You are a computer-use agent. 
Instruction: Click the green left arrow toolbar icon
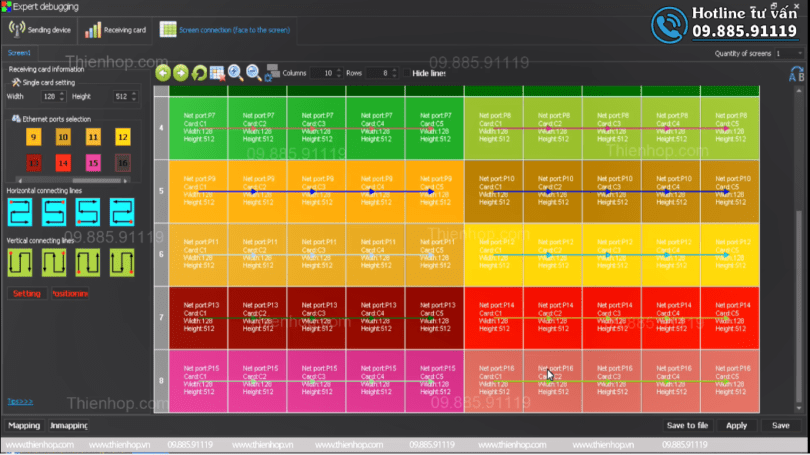coord(164,73)
